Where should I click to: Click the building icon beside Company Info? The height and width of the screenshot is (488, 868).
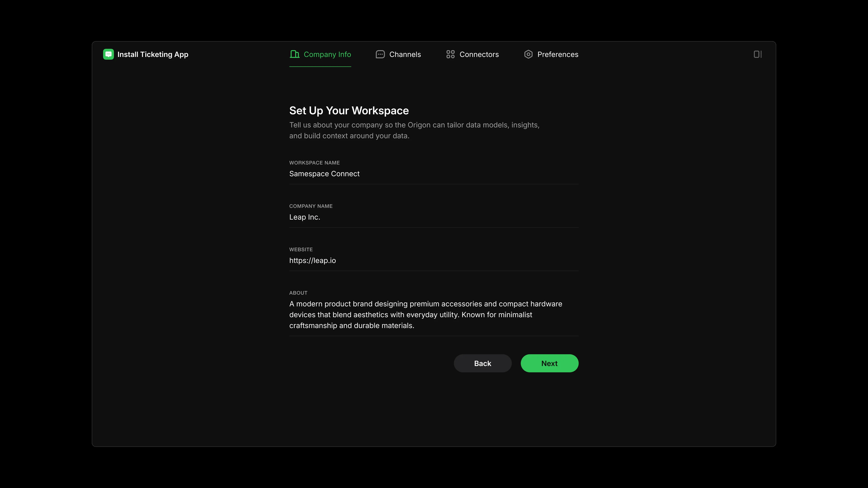(295, 54)
